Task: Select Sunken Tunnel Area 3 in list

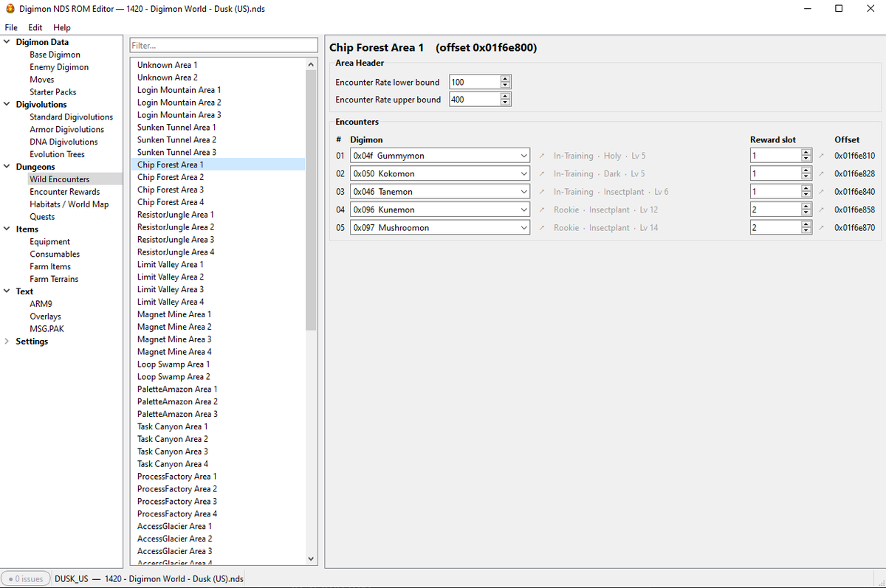Action: click(x=218, y=152)
